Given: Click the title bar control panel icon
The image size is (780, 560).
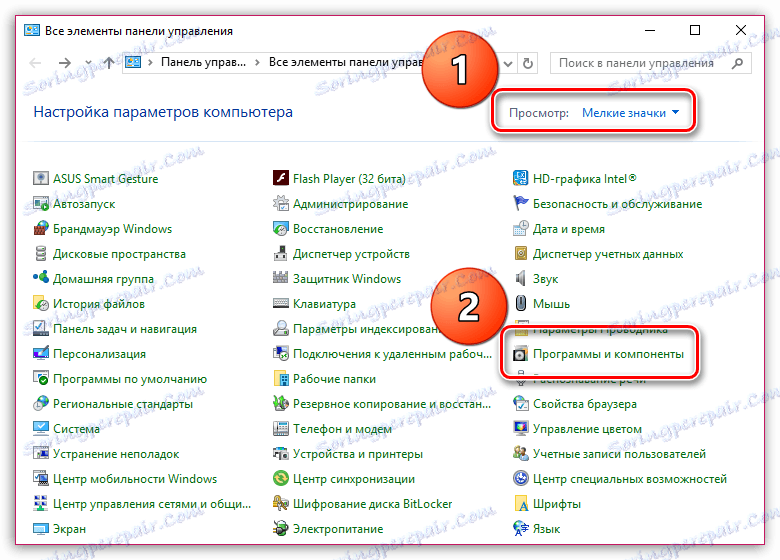Looking at the screenshot, I should coord(32,30).
